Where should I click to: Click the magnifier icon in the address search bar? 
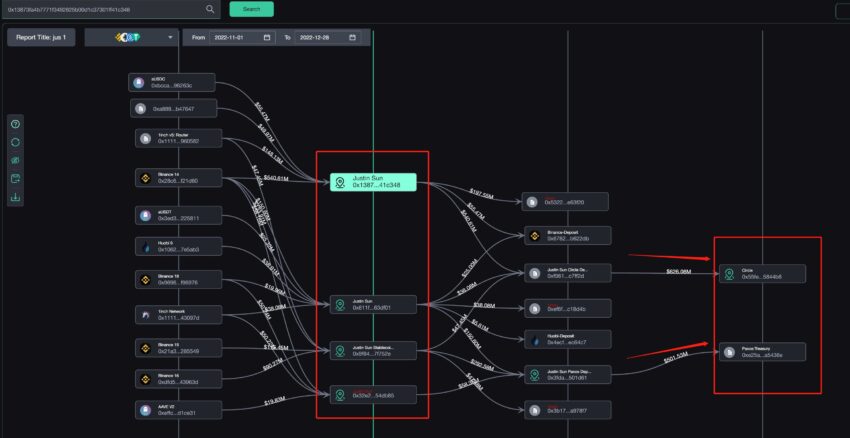click(x=210, y=9)
